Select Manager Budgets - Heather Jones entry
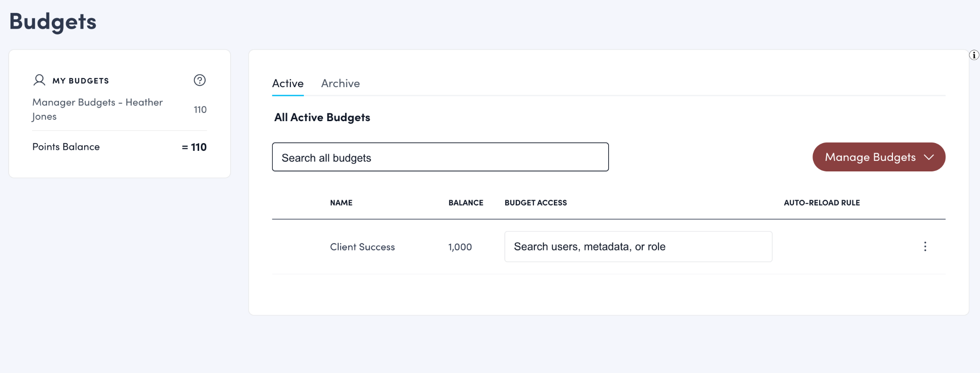The width and height of the screenshot is (980, 373). (x=98, y=109)
